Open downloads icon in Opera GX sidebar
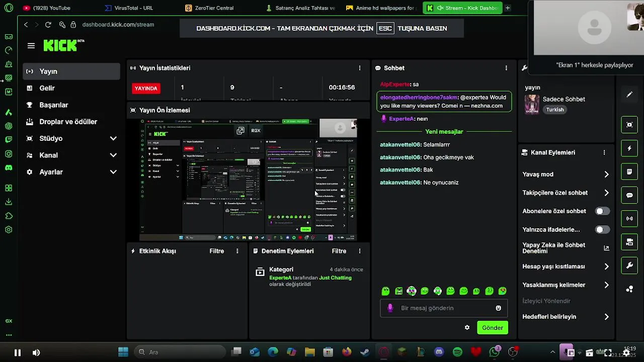Viewport: 644px width, 362px height. pos(9,202)
